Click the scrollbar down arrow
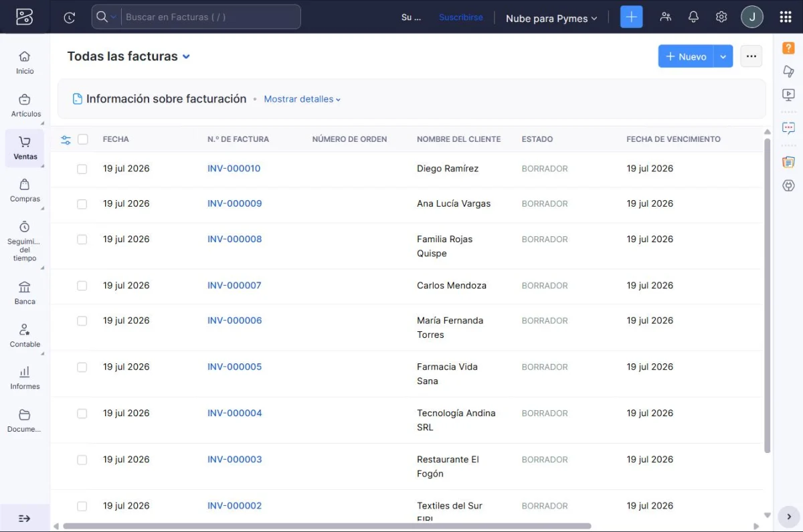The height and width of the screenshot is (532, 803). click(768, 515)
